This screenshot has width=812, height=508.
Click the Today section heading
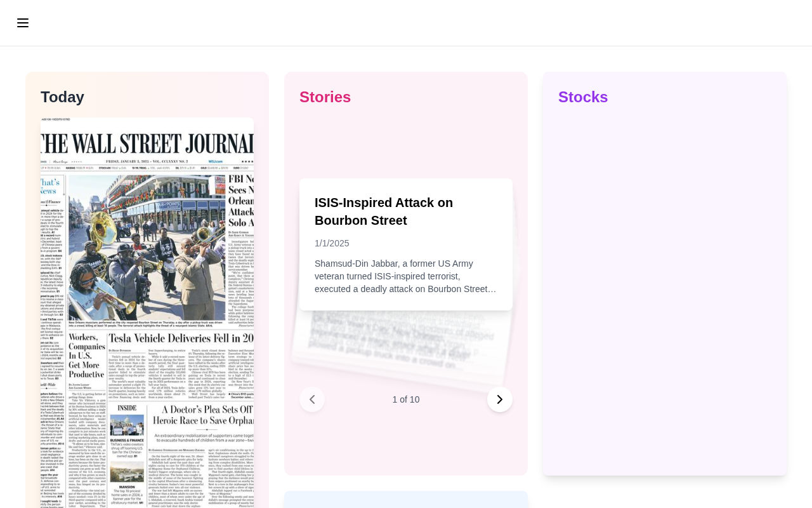(x=62, y=97)
